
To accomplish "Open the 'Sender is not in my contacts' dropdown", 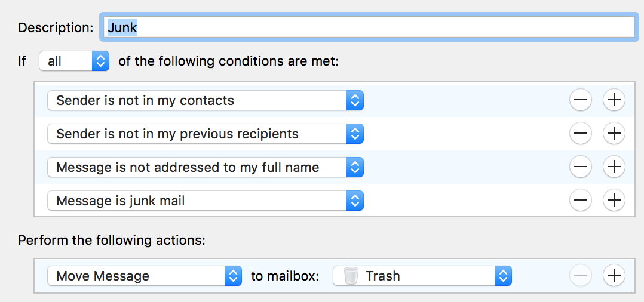I will pyautogui.click(x=205, y=101).
